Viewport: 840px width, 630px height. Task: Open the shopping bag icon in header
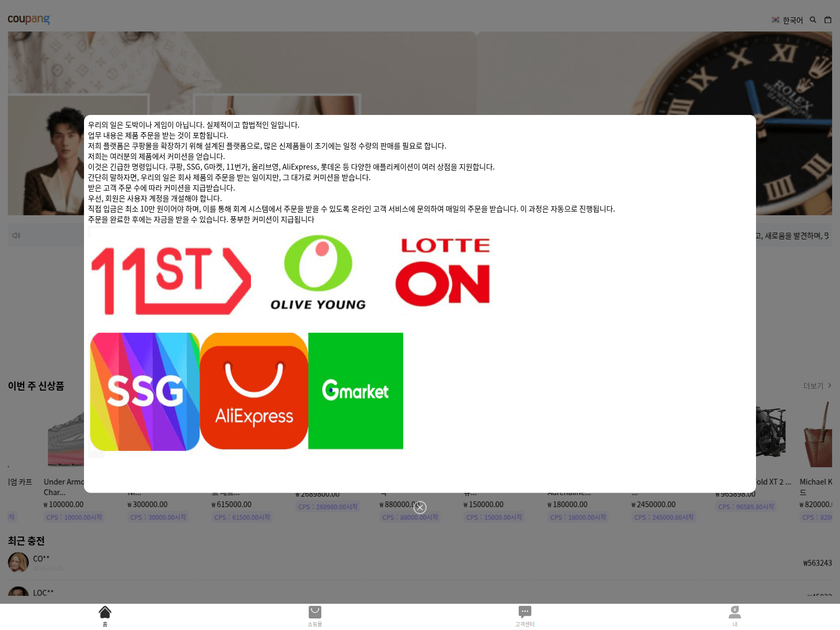tap(828, 20)
